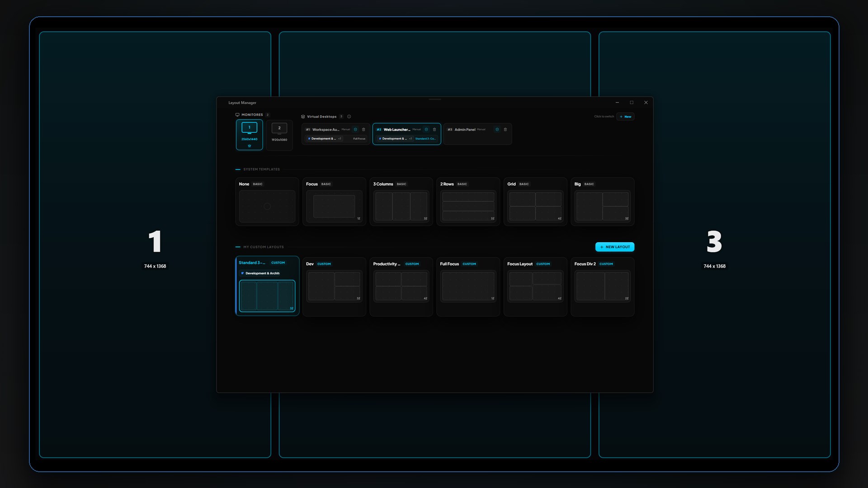Toggle shield icon on Admin Panel desktop
Viewport: 868px width, 488px height.
497,130
